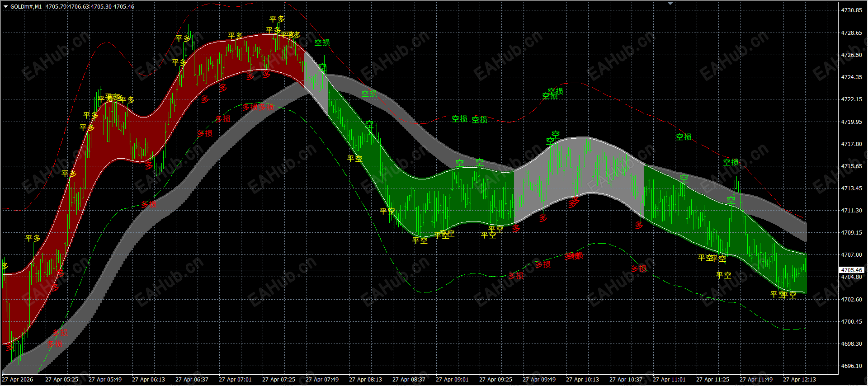Click the 27 Apr 07:01 time label
The width and height of the screenshot is (868, 386).
tap(235, 380)
